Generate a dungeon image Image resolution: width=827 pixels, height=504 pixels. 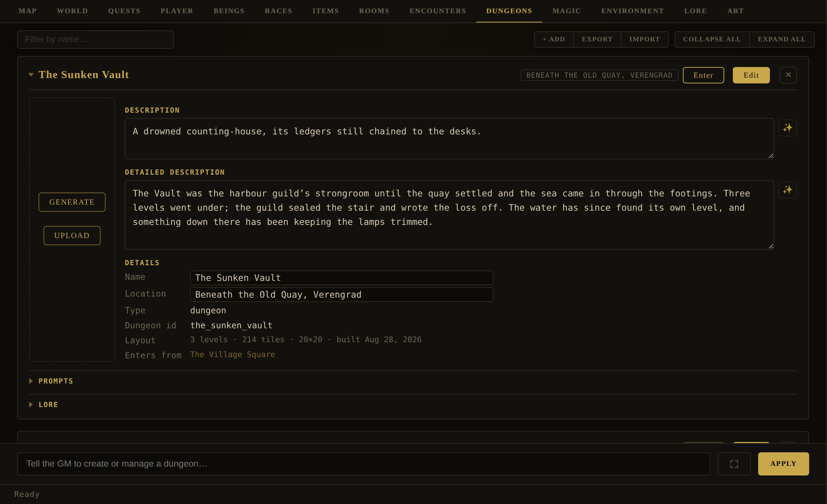coord(72,202)
